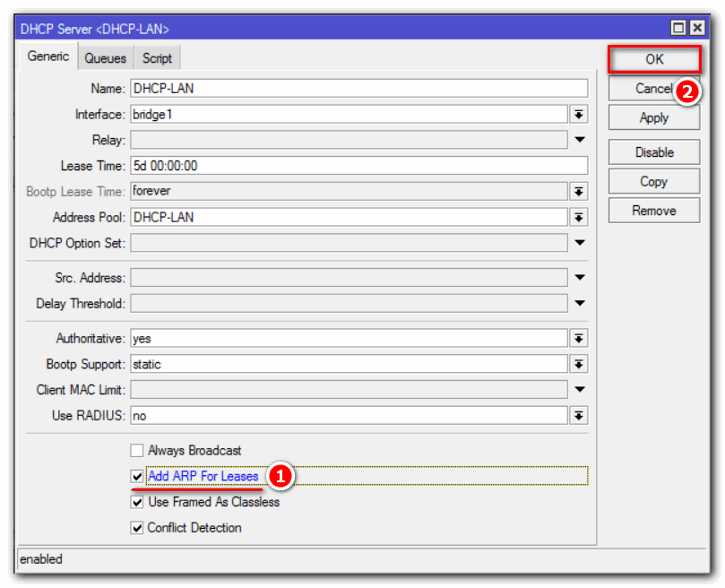Screen dimensions: 725x588
Task: Expand the Relay field arrow
Action: [579, 140]
